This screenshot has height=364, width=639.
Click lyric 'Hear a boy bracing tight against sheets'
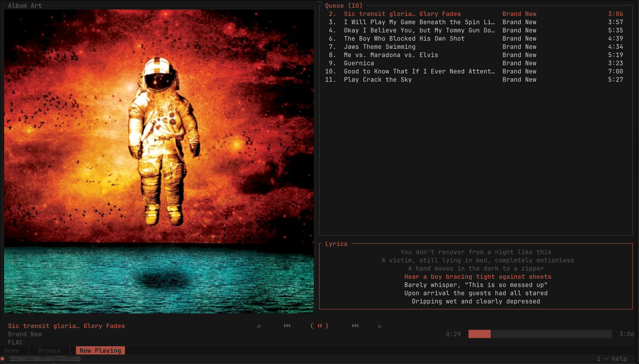click(478, 277)
